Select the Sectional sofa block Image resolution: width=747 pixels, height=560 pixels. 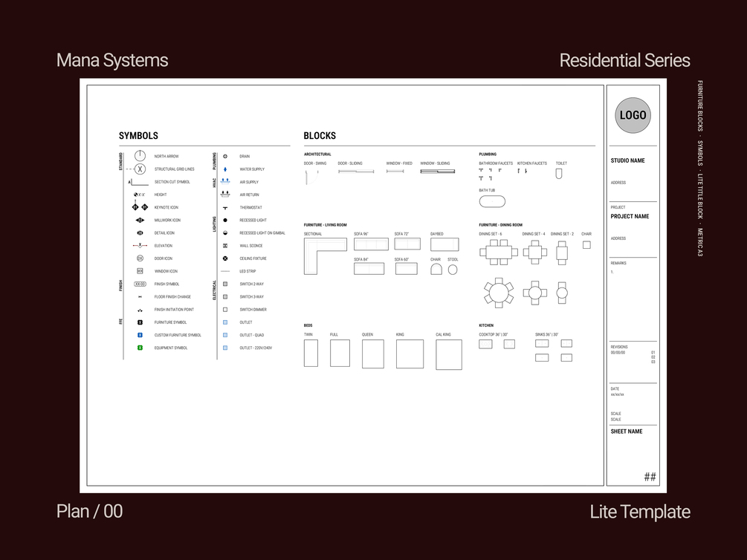(326, 256)
